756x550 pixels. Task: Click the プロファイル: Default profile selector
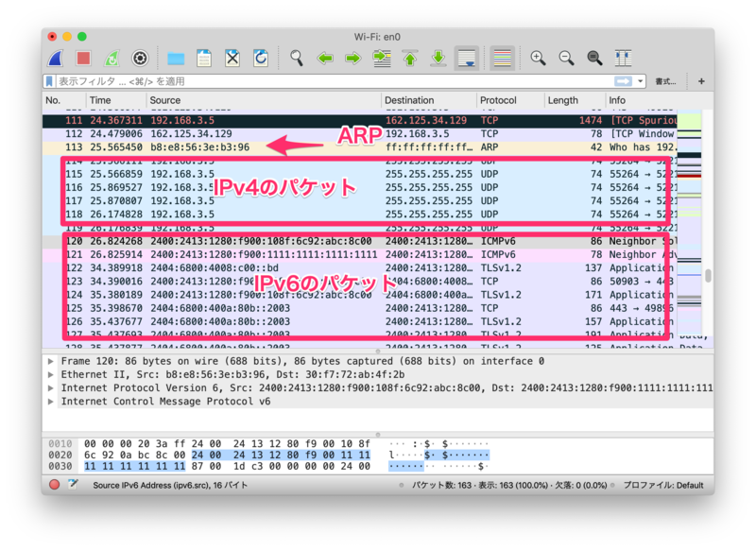point(663,486)
